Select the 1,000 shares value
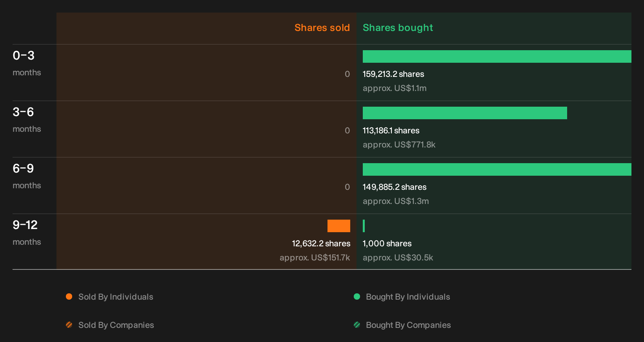The image size is (644, 342). tap(387, 244)
